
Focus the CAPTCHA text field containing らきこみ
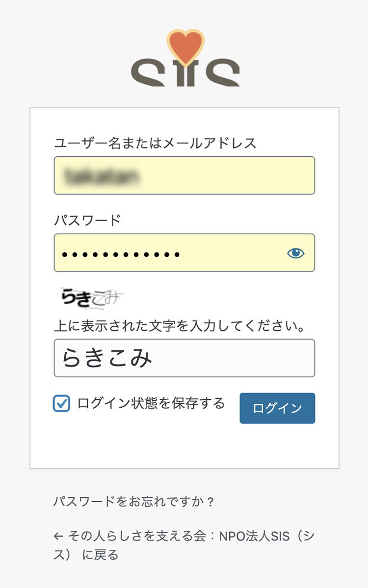[x=184, y=358]
